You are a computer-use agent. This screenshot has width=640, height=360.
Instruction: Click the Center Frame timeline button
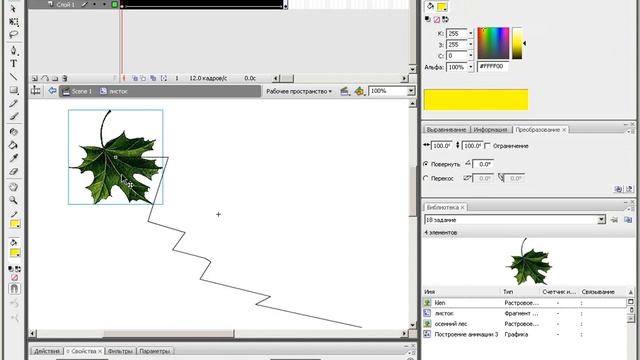124,78
